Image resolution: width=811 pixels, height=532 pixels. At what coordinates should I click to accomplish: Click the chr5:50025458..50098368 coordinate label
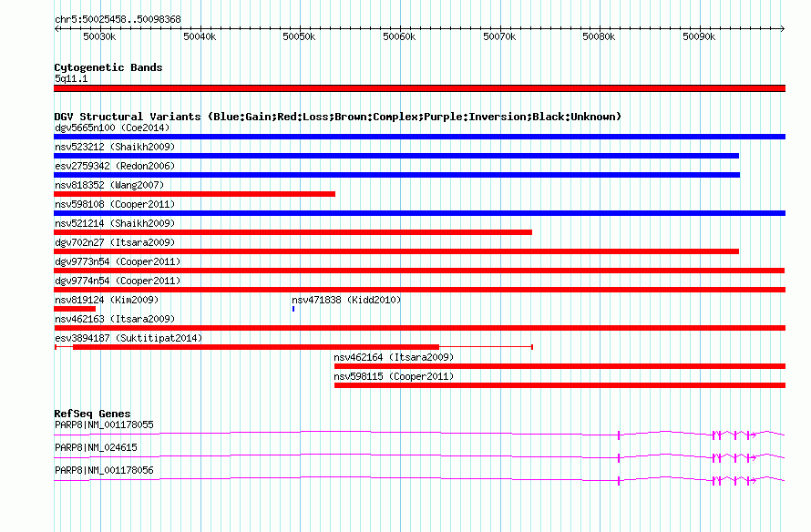[x=118, y=20]
